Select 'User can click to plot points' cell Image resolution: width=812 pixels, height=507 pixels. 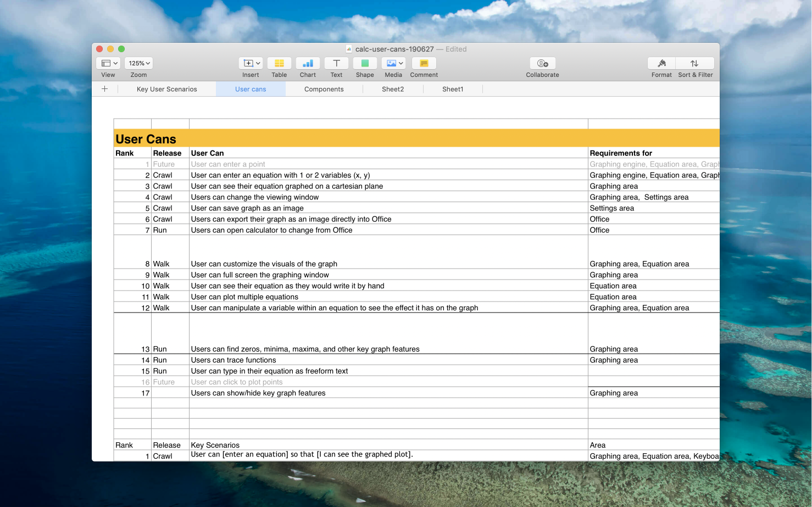[388, 382]
